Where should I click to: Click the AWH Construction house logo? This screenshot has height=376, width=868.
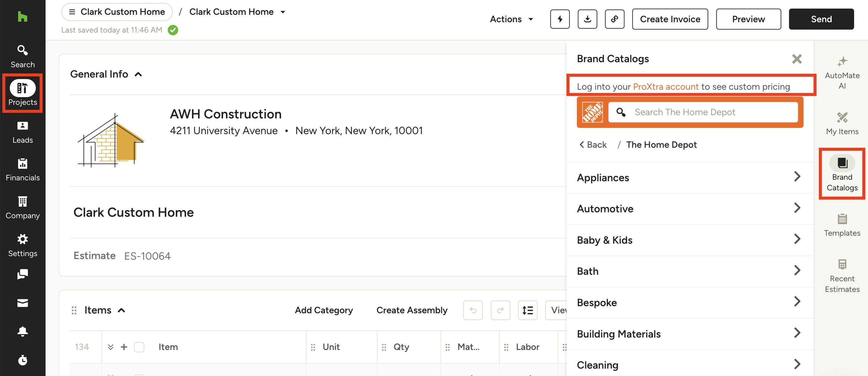(x=111, y=140)
